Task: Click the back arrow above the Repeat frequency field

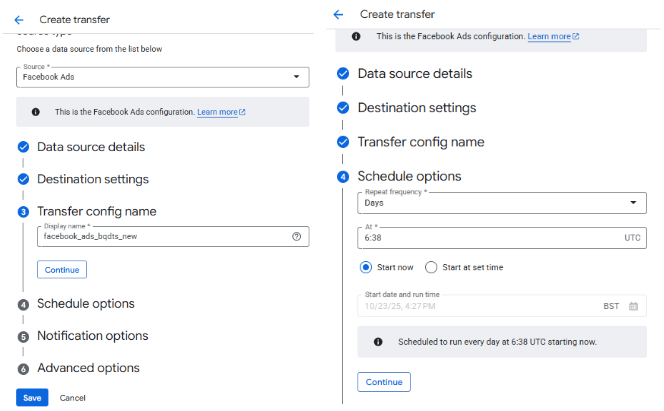Action: click(338, 15)
